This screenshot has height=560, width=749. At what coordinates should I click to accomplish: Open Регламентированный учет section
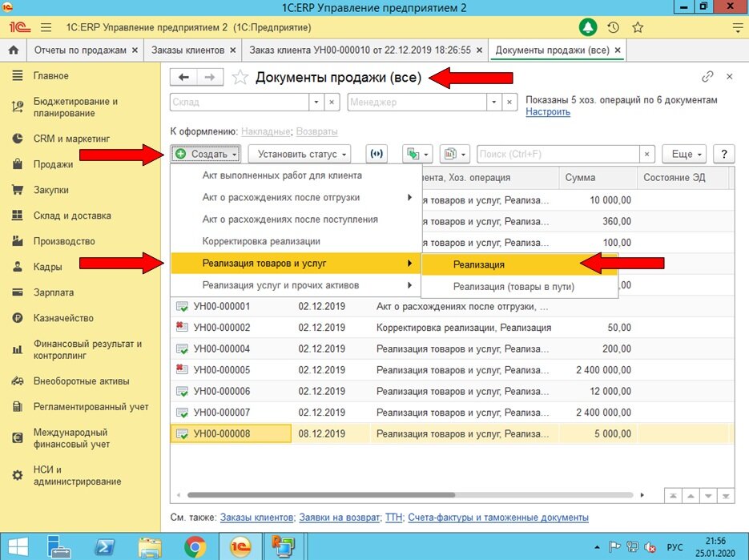tap(91, 407)
